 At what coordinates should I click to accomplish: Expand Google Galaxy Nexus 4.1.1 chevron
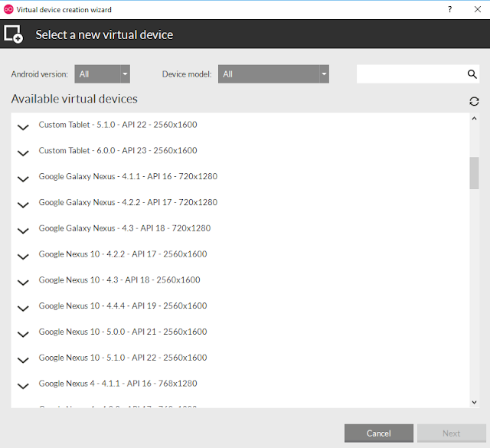click(23, 179)
